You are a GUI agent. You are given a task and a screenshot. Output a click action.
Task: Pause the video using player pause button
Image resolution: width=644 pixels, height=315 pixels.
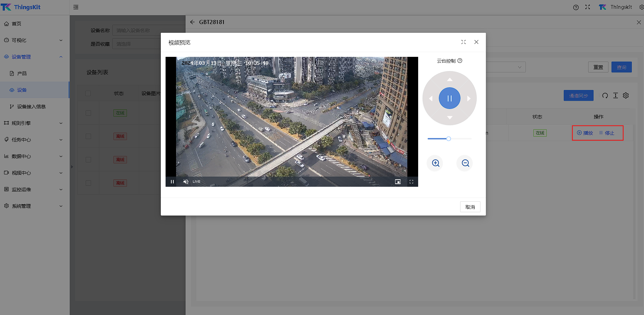coord(172,182)
